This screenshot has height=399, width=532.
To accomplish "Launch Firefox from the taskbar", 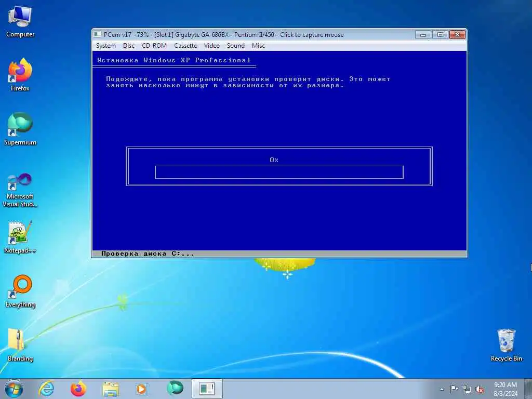I will pyautogui.click(x=78, y=389).
